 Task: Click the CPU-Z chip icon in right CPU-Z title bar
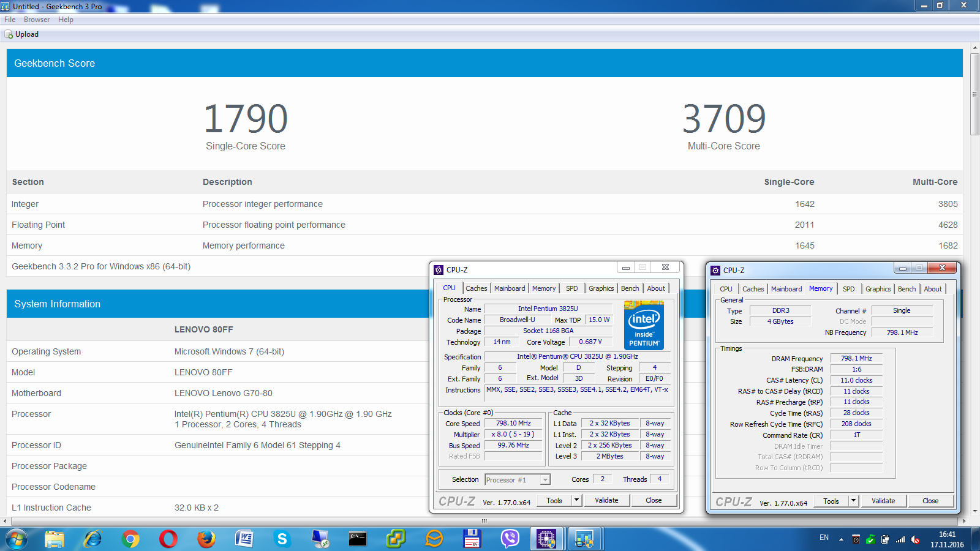coord(715,270)
